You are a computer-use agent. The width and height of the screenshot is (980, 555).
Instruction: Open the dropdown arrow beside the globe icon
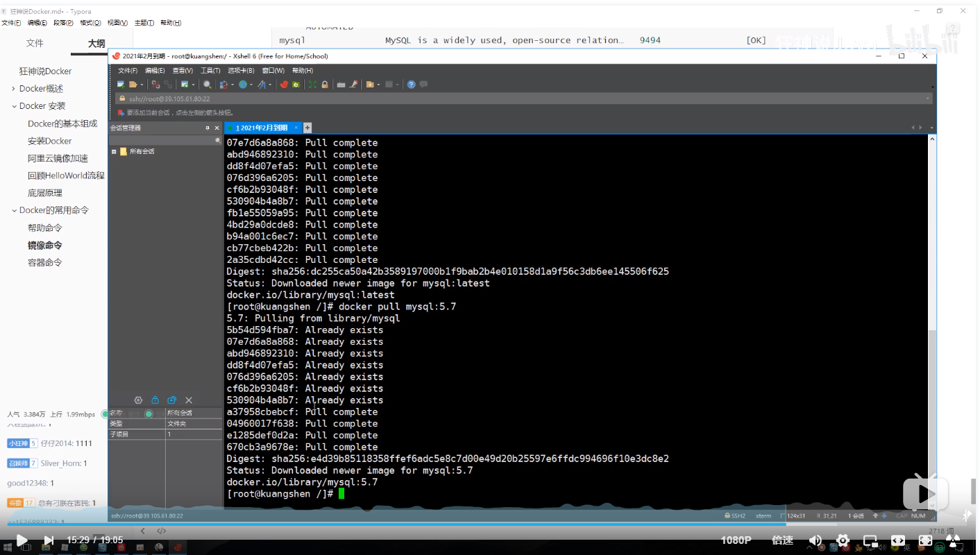pyautogui.click(x=251, y=85)
